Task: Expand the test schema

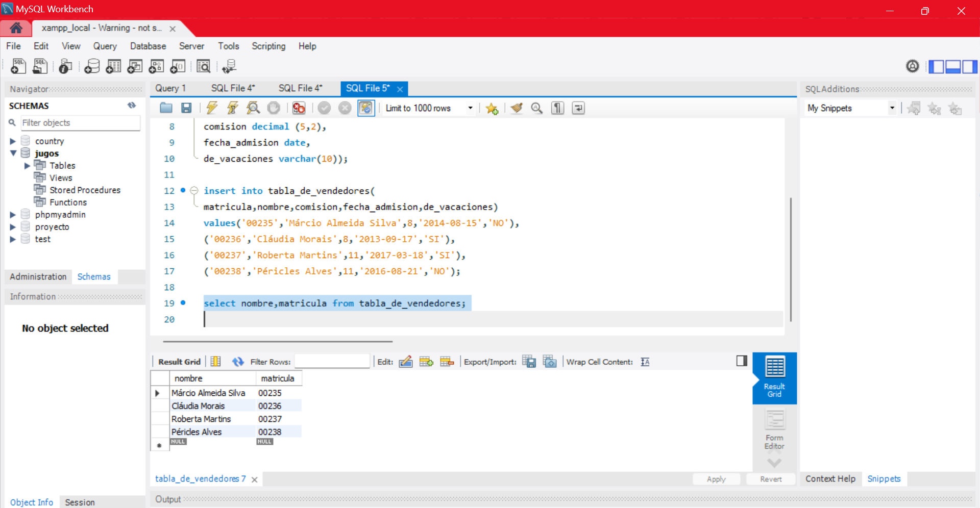Action: point(13,239)
